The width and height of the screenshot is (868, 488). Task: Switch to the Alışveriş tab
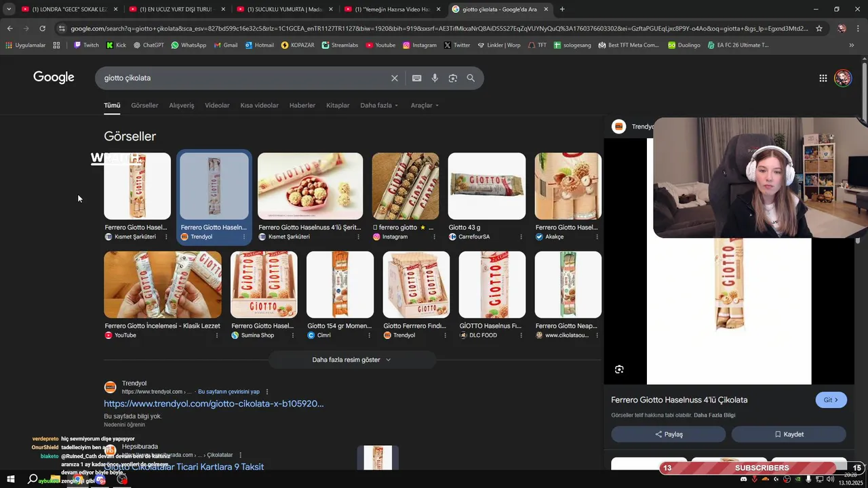point(182,105)
